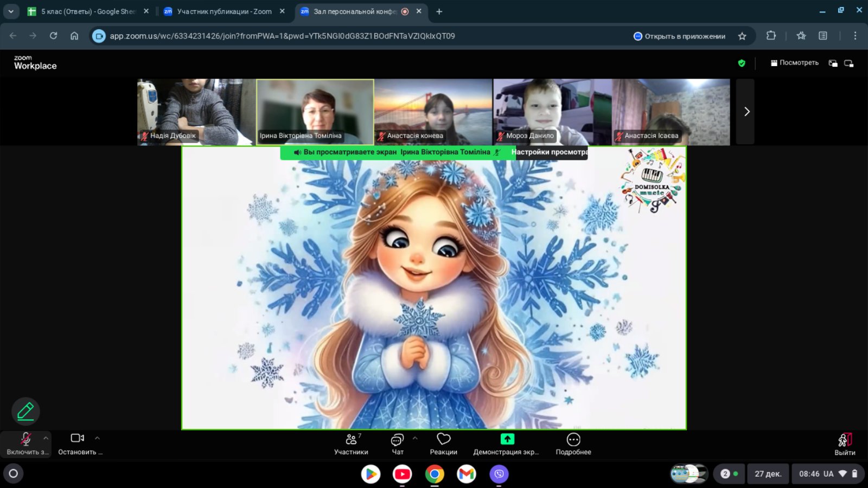Open Gmail from the shelf
868x488 pixels.
pos(467,474)
